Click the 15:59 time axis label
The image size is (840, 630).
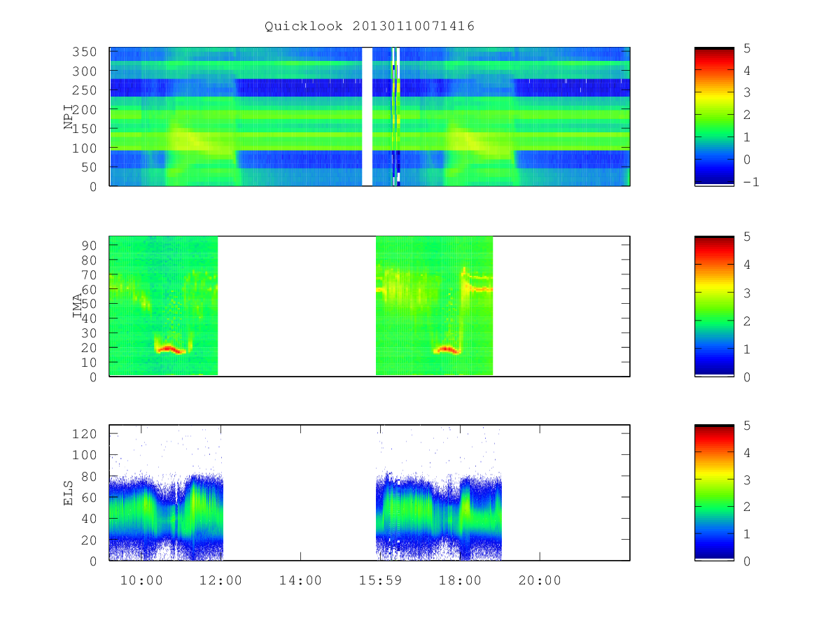coord(380,580)
